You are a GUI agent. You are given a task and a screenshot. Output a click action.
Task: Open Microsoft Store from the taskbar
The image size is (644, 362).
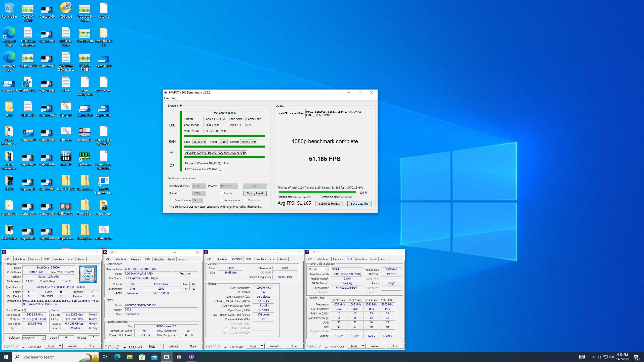click(142, 357)
